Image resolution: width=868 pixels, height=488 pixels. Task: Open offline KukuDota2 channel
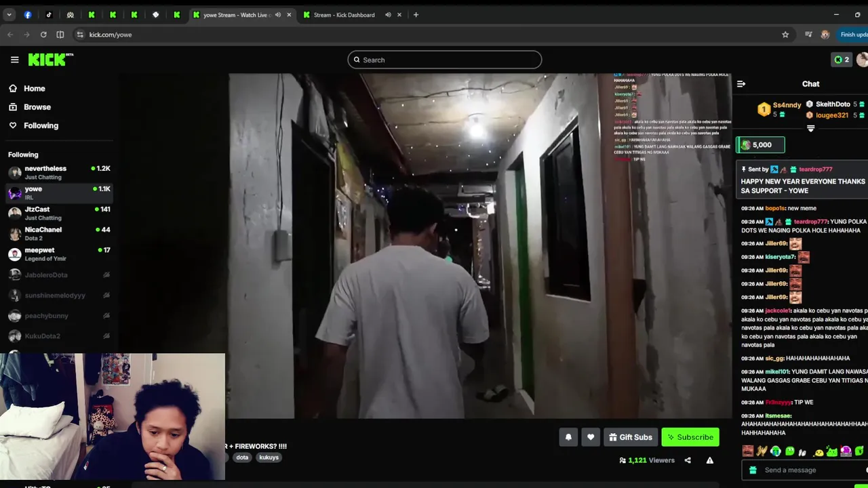coord(59,336)
